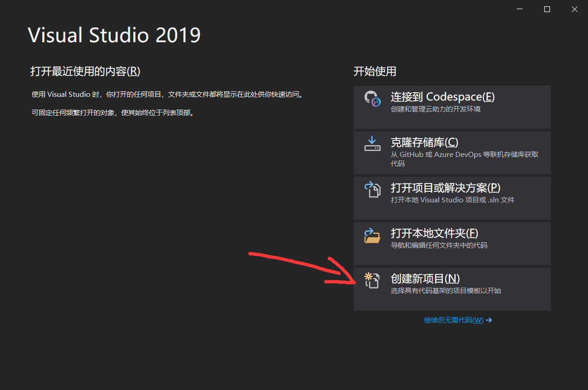Click the open project or solution icon

(x=372, y=189)
